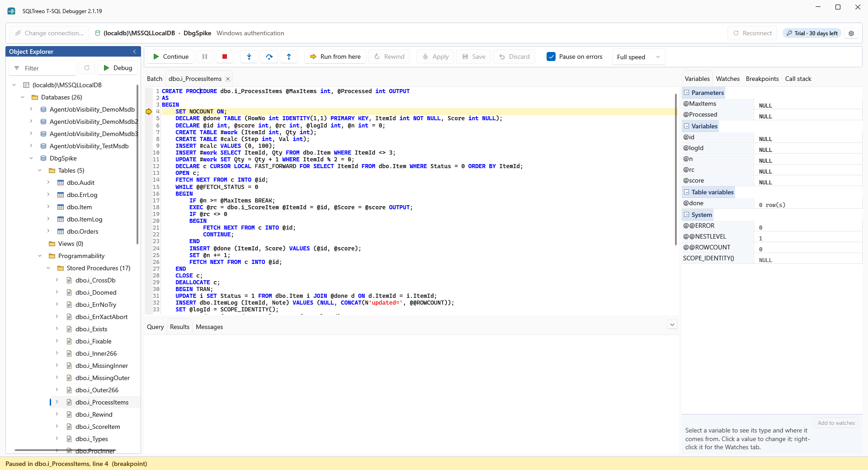Open the Call stack tab
The height and width of the screenshot is (470, 868).
(798, 79)
